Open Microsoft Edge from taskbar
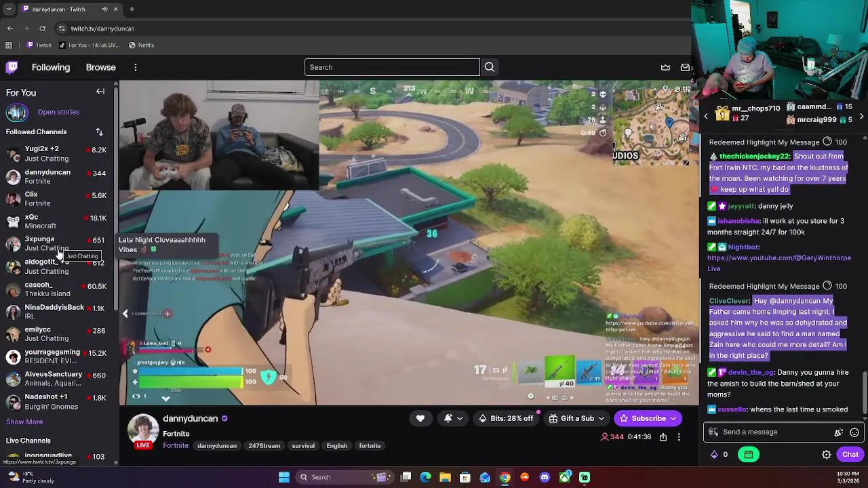This screenshot has height=488, width=868. click(425, 477)
